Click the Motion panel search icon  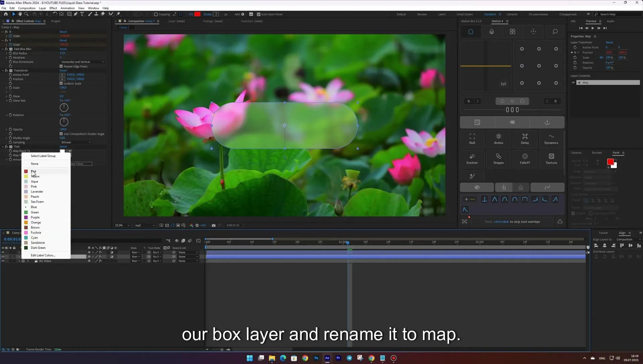point(555,31)
